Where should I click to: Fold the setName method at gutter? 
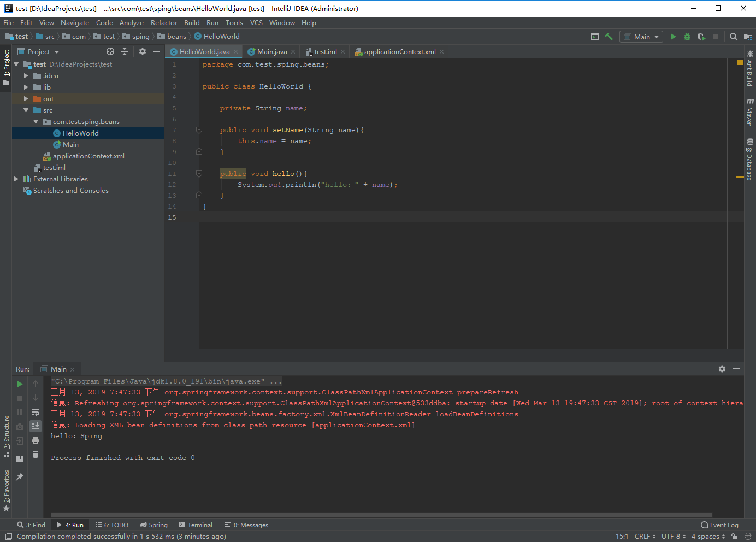pyautogui.click(x=199, y=130)
